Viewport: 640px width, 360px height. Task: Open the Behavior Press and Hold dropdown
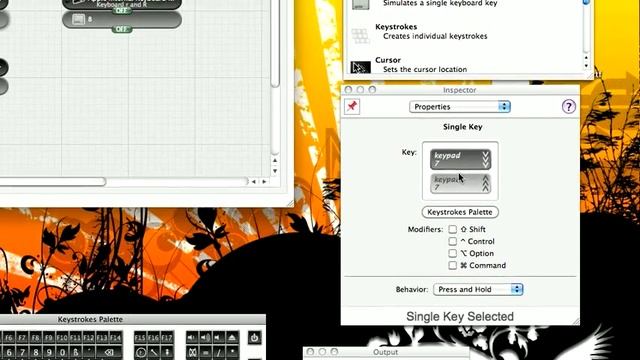478,289
